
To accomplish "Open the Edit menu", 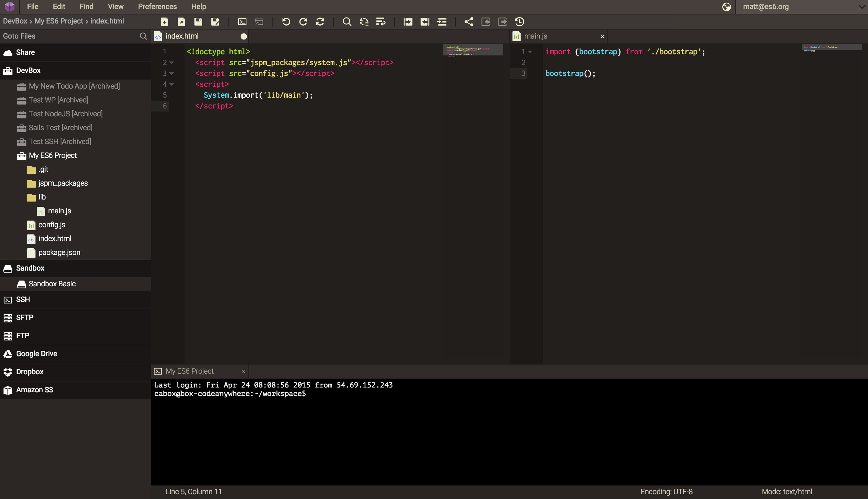I will pyautogui.click(x=59, y=7).
